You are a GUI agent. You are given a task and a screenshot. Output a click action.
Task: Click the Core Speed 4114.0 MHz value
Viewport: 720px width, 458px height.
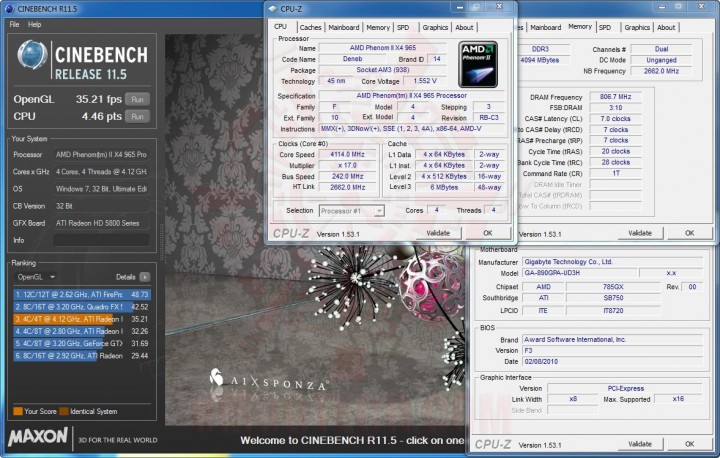[x=347, y=155]
